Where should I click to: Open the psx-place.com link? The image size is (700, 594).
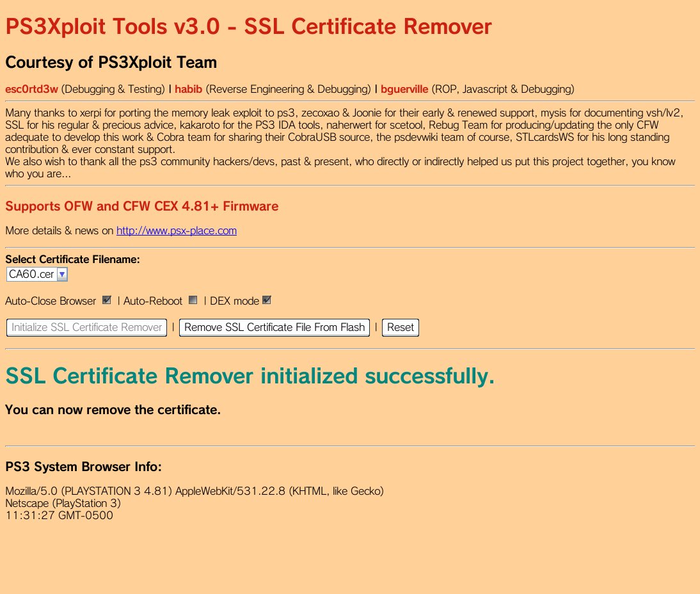[x=177, y=230]
